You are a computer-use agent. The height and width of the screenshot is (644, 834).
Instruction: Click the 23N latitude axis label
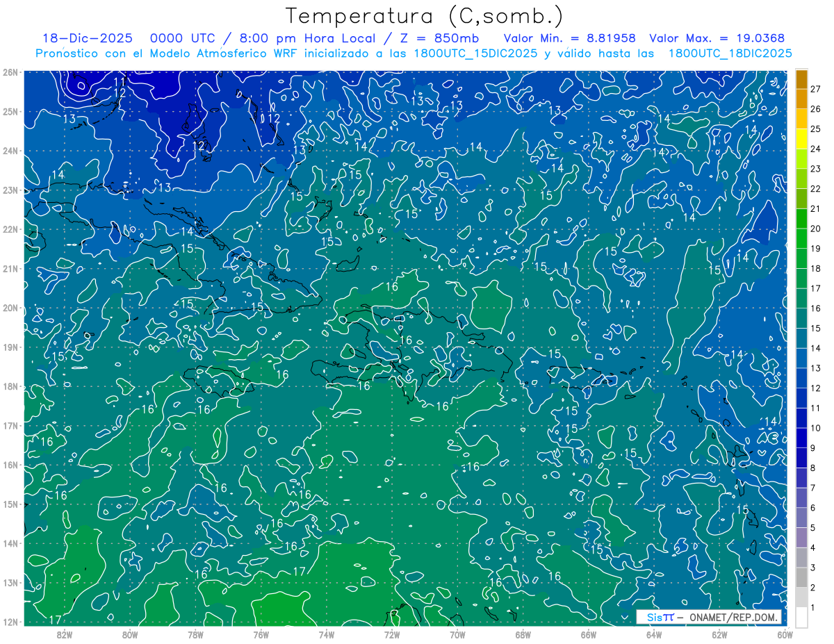click(10, 190)
